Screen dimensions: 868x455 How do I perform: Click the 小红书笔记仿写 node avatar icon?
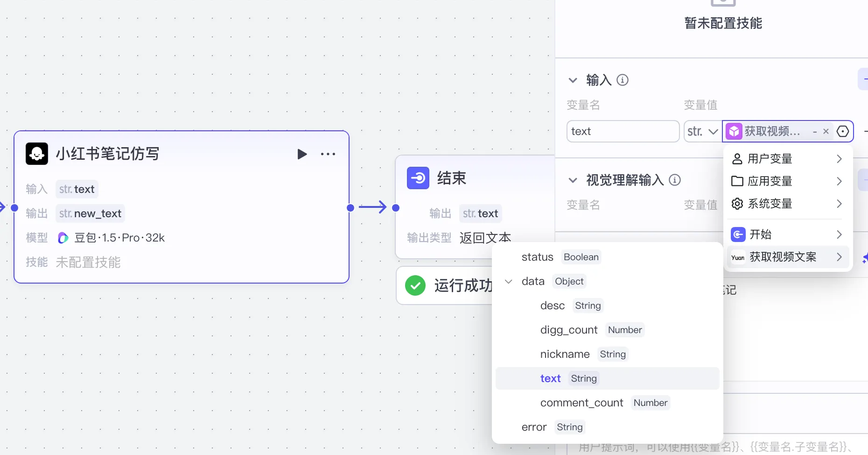pyautogui.click(x=37, y=154)
